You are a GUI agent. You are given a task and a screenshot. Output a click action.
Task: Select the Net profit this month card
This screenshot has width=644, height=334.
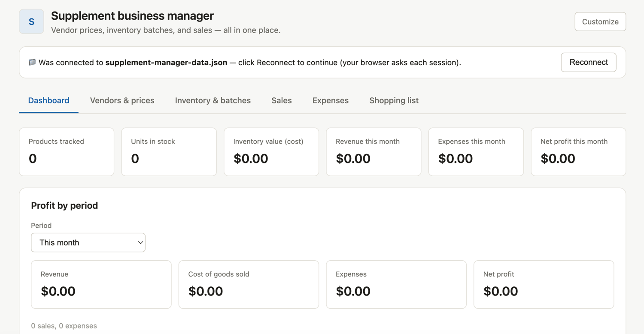point(578,152)
